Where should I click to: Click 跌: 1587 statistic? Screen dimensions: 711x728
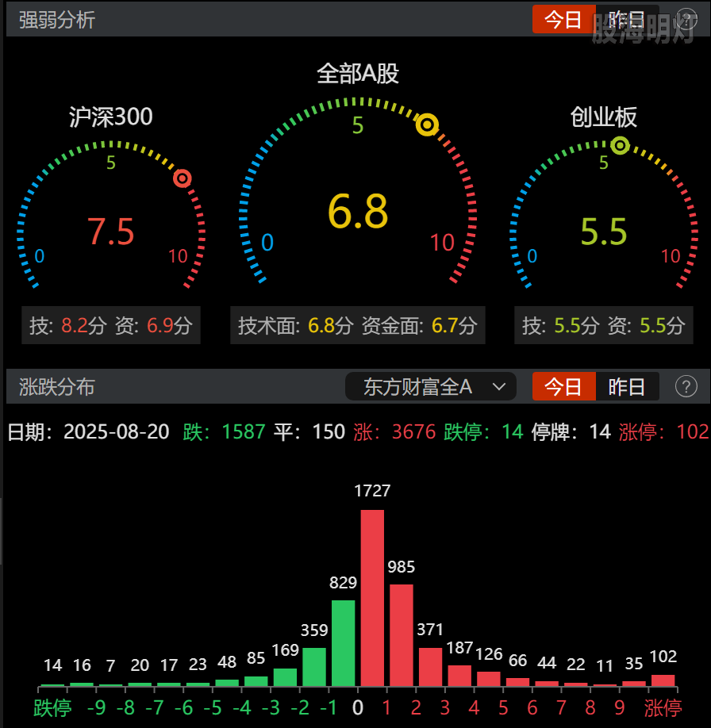click(224, 431)
